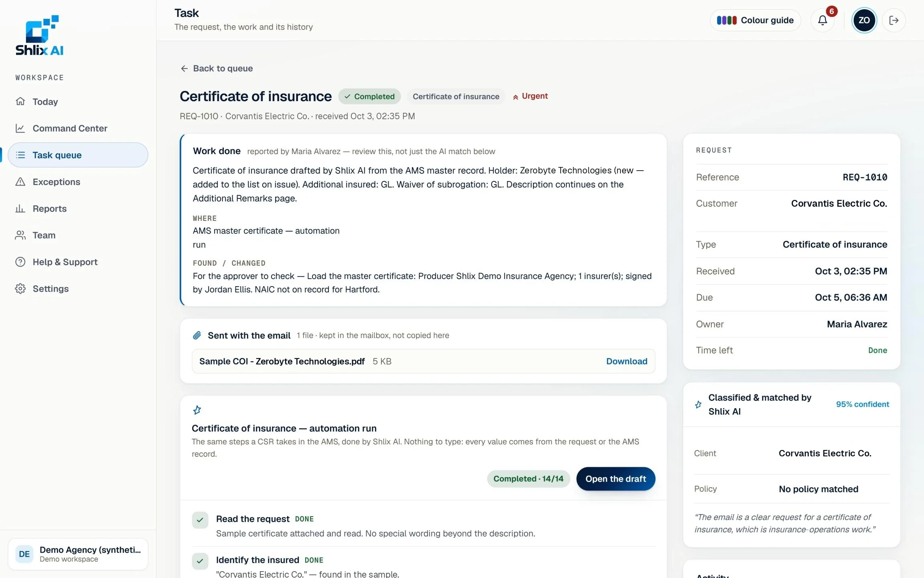Toggle the Identify the insured checkmark
This screenshot has height=578, width=924.
pos(200,561)
